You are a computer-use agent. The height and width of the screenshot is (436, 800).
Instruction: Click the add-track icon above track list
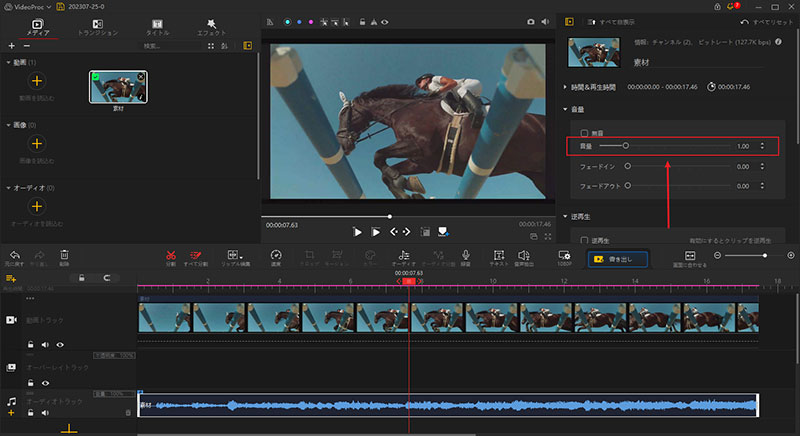(11, 278)
